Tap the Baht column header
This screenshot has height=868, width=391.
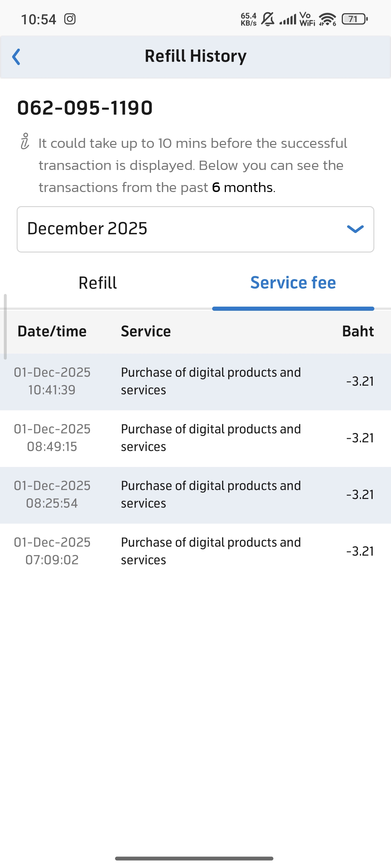point(358,332)
